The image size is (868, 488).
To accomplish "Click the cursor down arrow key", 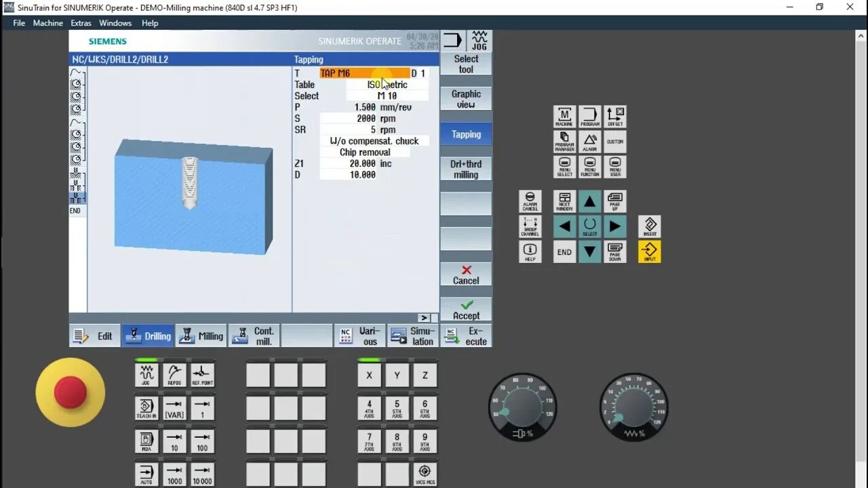I will click(590, 251).
